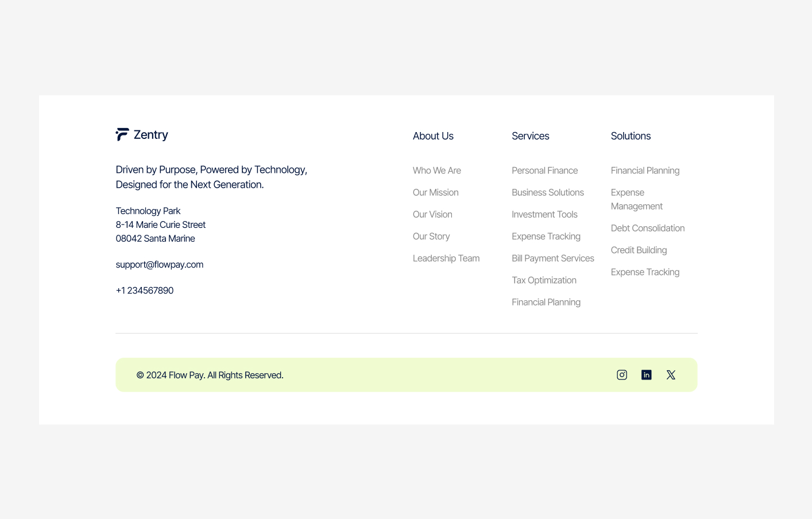Click the +1 234567890 phone number
Viewport: 812px width, 519px height.
coord(145,291)
